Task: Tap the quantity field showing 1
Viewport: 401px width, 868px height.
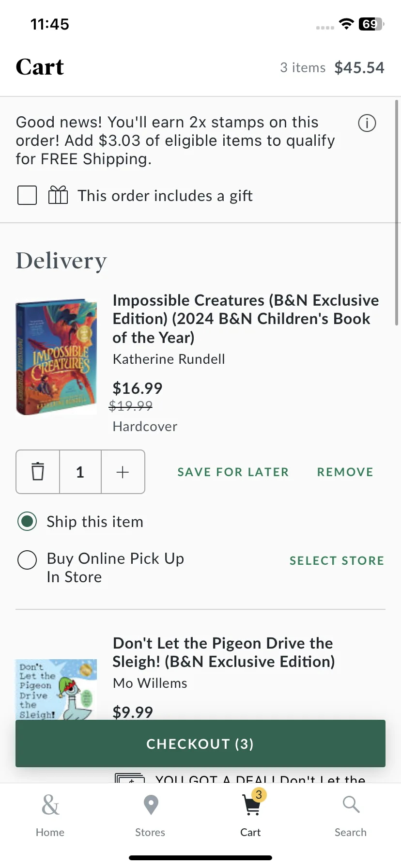Action: pyautogui.click(x=80, y=472)
